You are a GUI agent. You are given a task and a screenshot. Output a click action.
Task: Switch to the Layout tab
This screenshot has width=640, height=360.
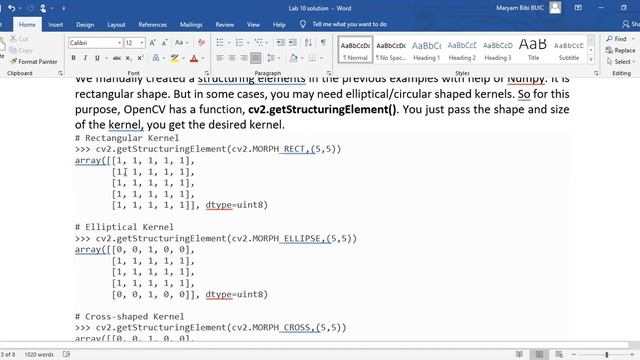coord(116,24)
